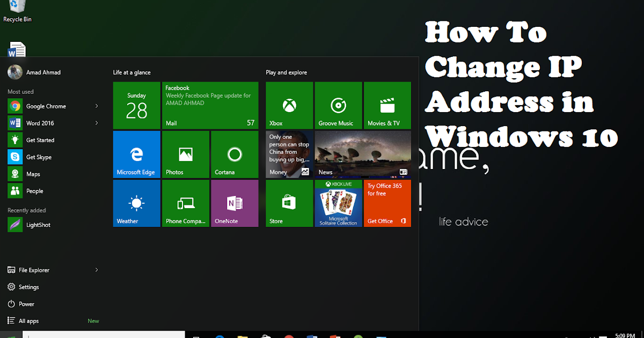Open the Photos app tile
Image resolution: width=644 pixels, height=338 pixels.
pyautogui.click(x=185, y=154)
